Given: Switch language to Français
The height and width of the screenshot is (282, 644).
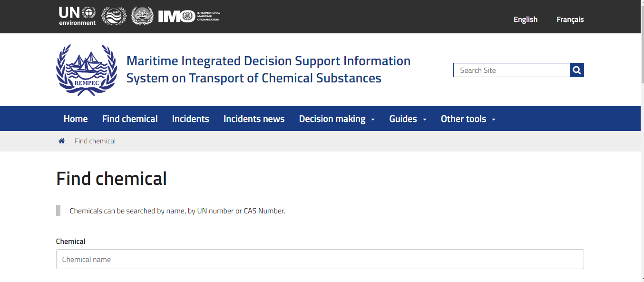Looking at the screenshot, I should point(570,20).
